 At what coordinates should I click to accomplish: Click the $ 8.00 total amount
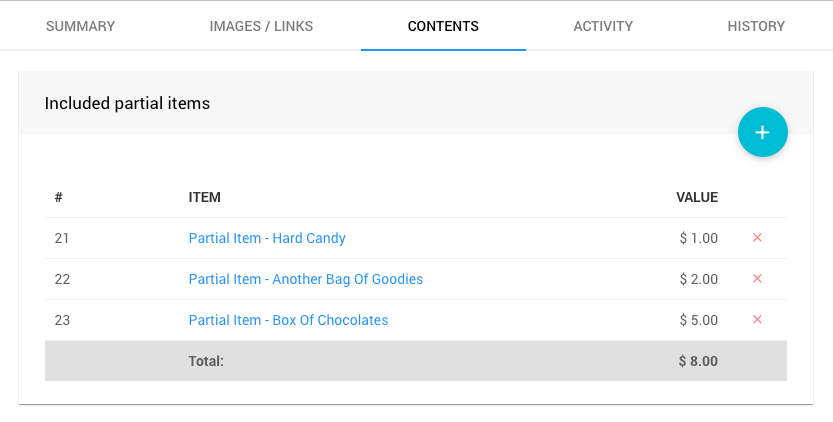click(x=697, y=361)
